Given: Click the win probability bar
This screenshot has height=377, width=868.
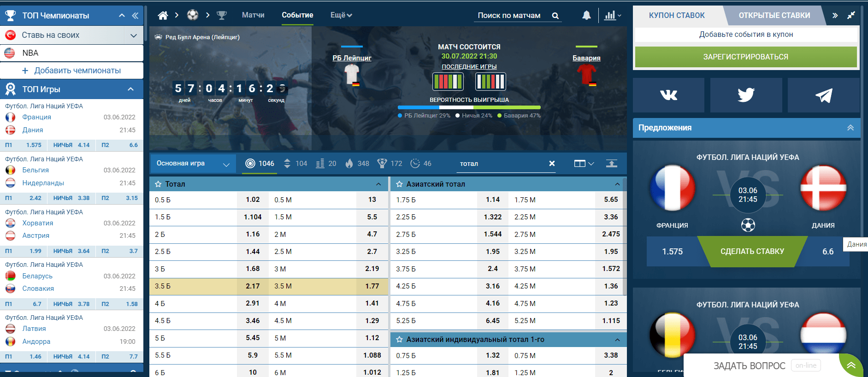Looking at the screenshot, I should pyautogui.click(x=469, y=107).
